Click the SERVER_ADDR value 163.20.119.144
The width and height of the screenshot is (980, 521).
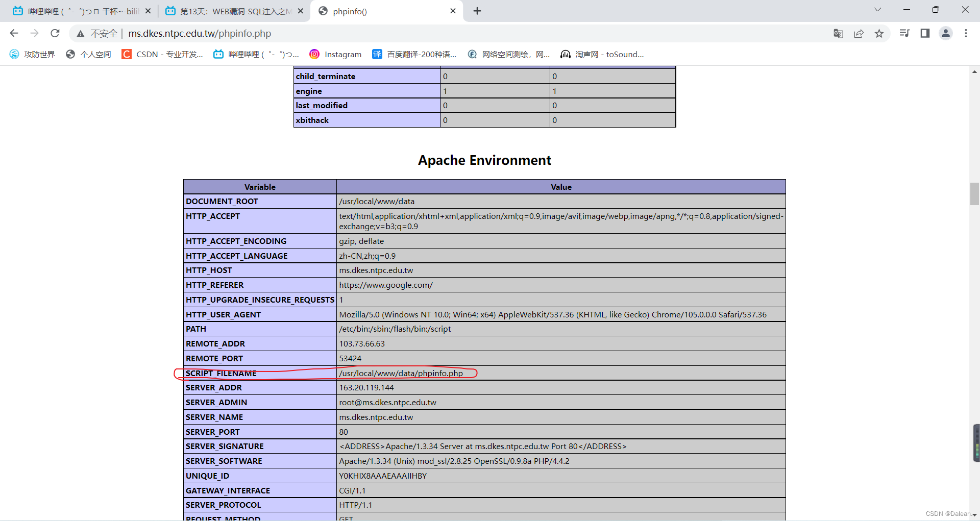click(366, 387)
